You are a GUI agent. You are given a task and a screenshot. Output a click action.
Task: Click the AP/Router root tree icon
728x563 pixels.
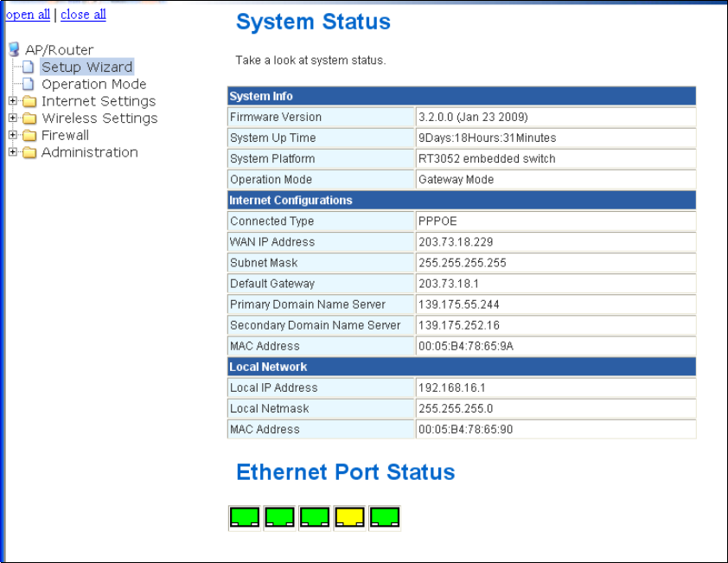[14, 49]
